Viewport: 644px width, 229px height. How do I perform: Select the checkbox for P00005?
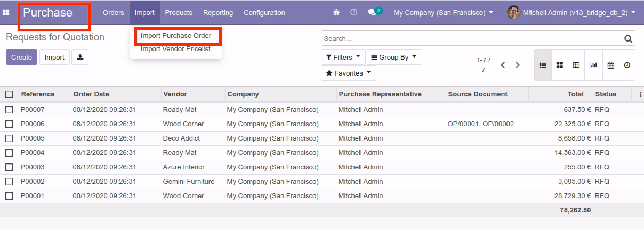9,138
